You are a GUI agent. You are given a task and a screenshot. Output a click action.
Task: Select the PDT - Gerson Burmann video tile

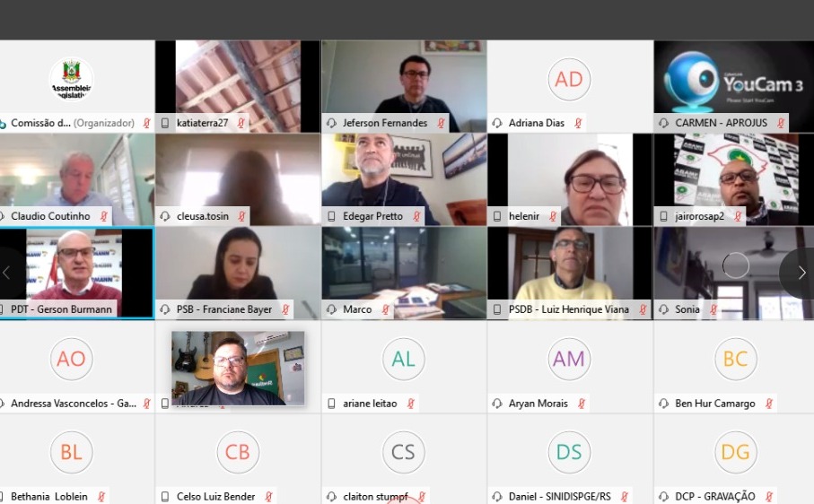pos(76,273)
